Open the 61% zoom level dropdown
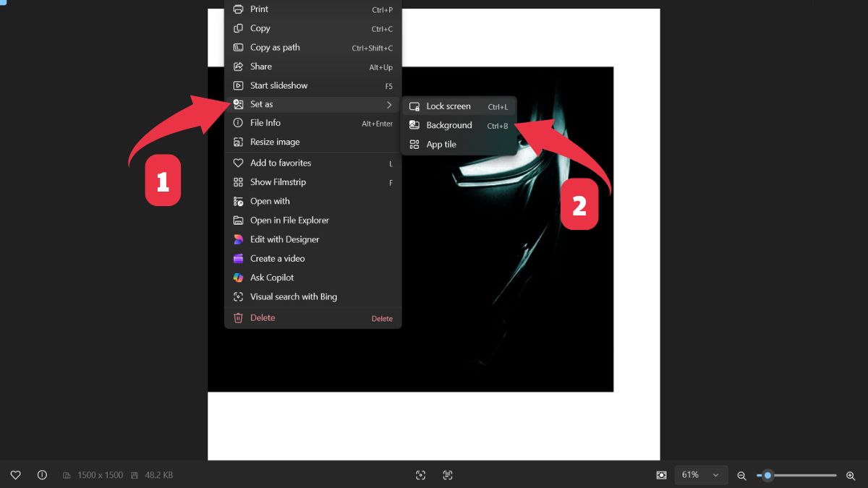The width and height of the screenshot is (868, 488). pyautogui.click(x=701, y=475)
